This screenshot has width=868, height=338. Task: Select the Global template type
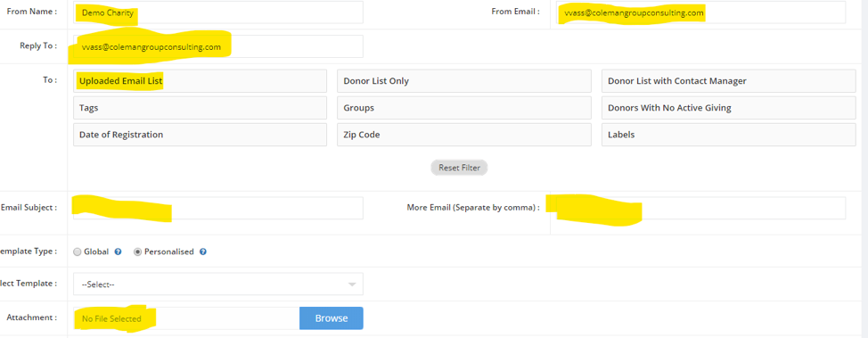coord(78,251)
